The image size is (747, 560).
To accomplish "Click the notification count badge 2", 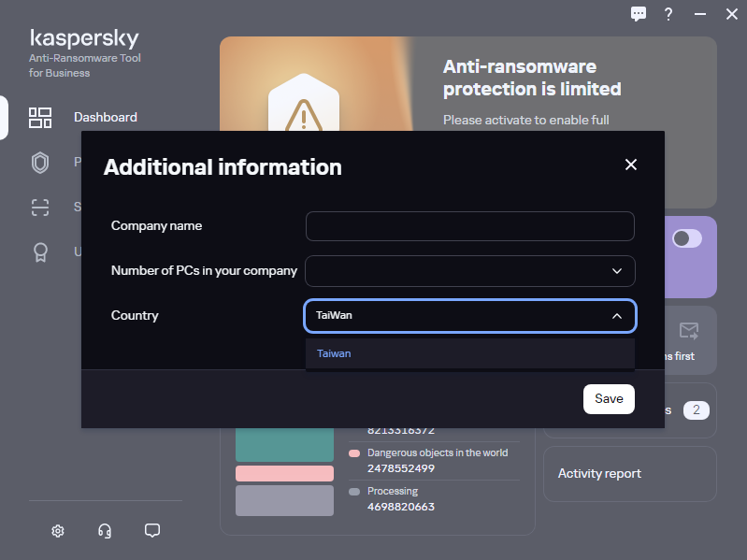I will point(696,410).
